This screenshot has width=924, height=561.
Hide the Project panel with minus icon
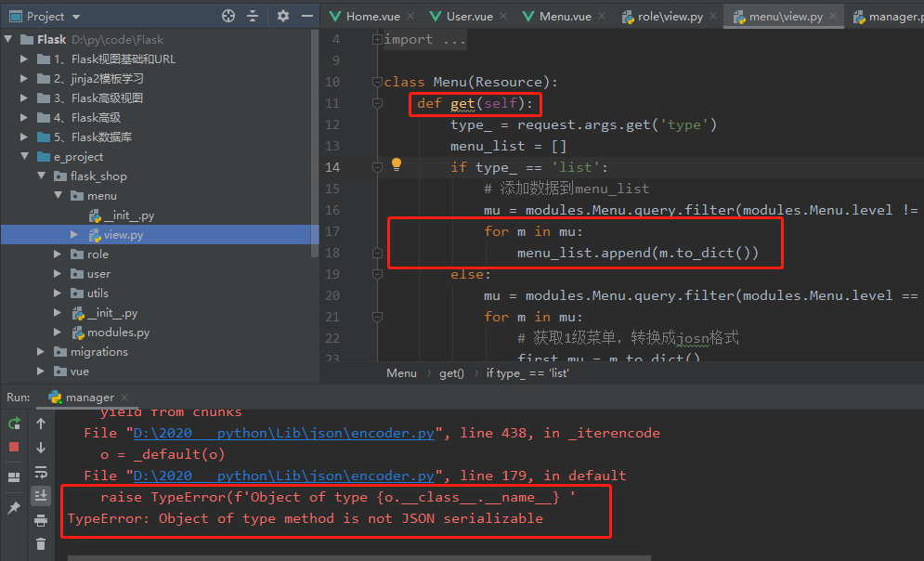[x=307, y=16]
